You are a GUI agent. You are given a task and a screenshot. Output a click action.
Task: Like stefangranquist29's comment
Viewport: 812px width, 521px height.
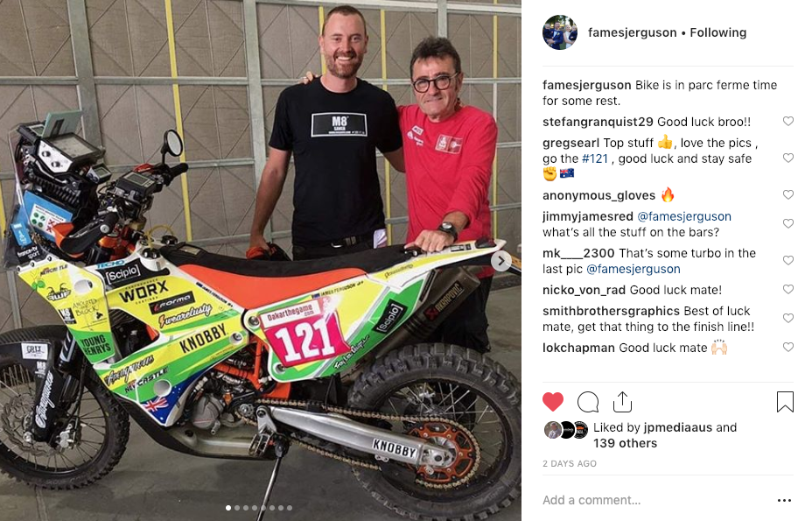click(x=787, y=122)
